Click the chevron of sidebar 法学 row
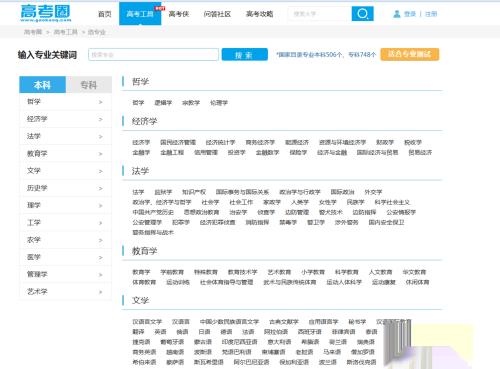The image size is (500, 369). pos(100,137)
